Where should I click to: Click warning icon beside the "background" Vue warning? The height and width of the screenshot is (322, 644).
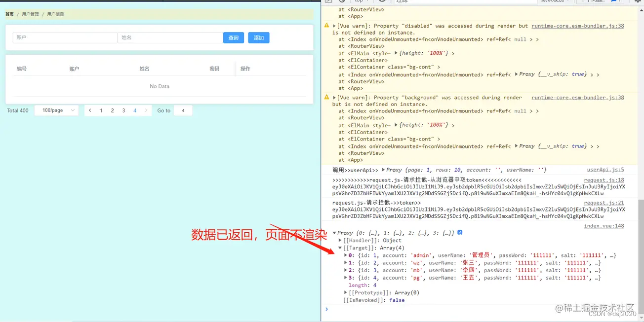point(326,98)
